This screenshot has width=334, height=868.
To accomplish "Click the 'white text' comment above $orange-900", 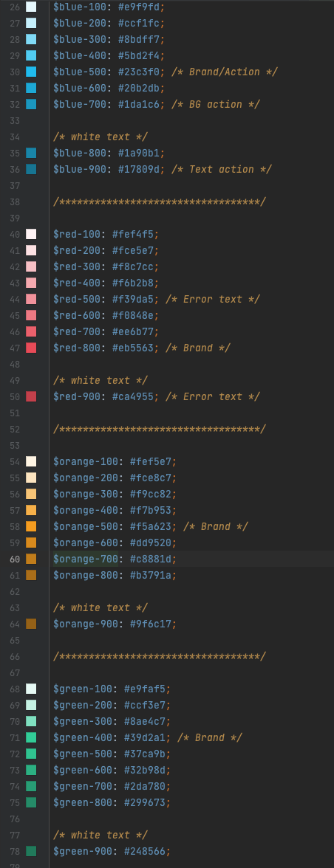I will (x=100, y=608).
